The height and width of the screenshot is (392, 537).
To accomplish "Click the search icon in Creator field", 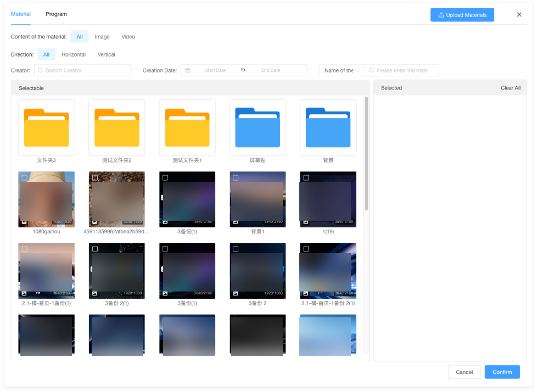I will coord(41,70).
